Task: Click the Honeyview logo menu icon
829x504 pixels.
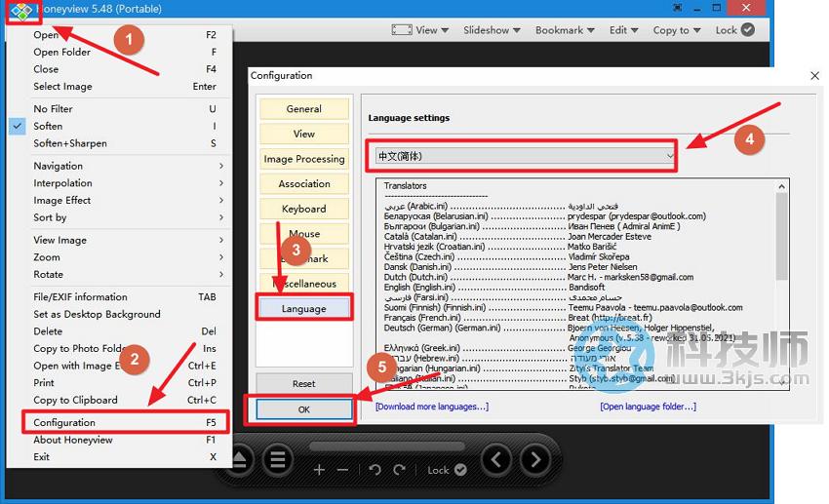Action: click(x=22, y=11)
